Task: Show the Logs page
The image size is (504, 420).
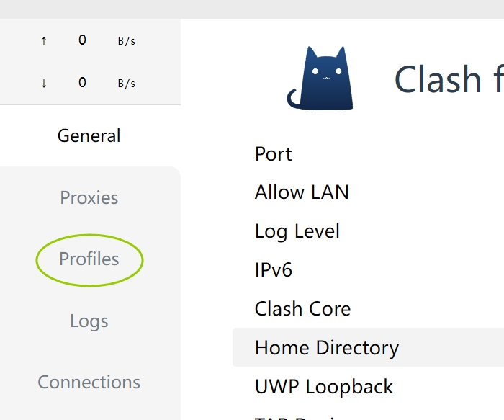Action: [x=89, y=321]
